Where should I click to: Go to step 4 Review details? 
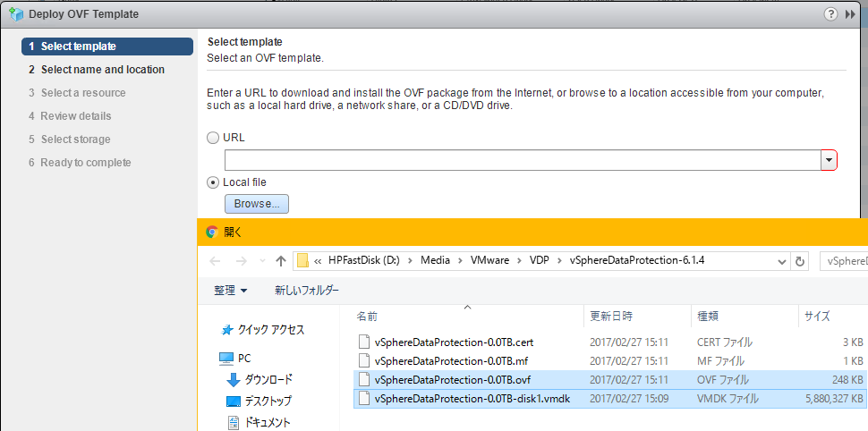(x=70, y=116)
